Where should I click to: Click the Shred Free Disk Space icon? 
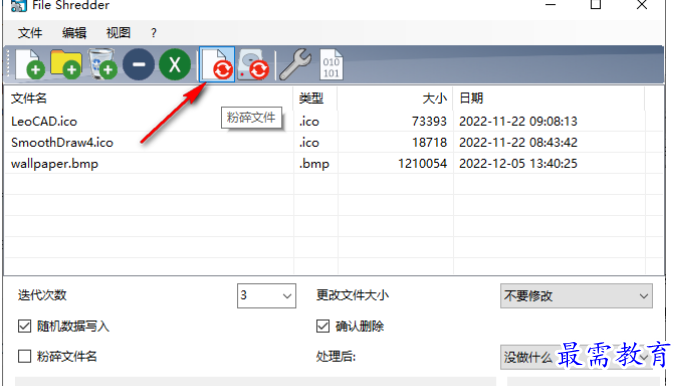(254, 65)
